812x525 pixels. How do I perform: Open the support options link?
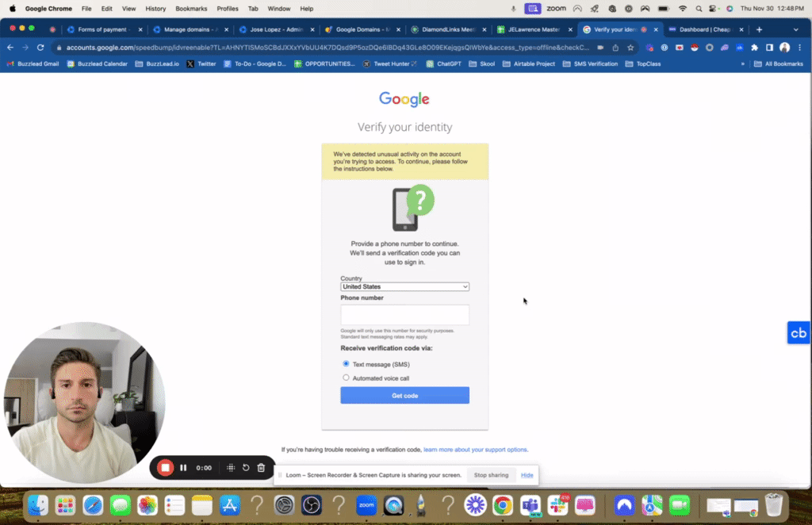pos(475,449)
